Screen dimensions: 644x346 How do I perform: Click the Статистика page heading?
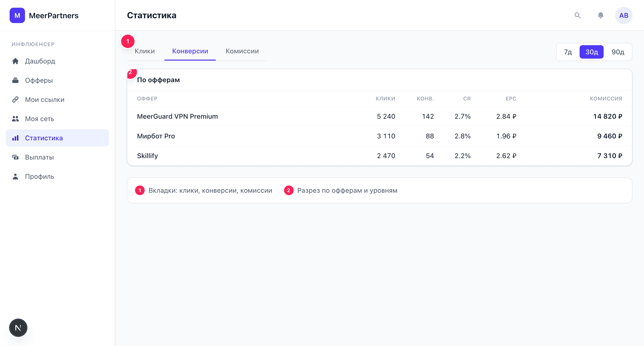click(151, 15)
